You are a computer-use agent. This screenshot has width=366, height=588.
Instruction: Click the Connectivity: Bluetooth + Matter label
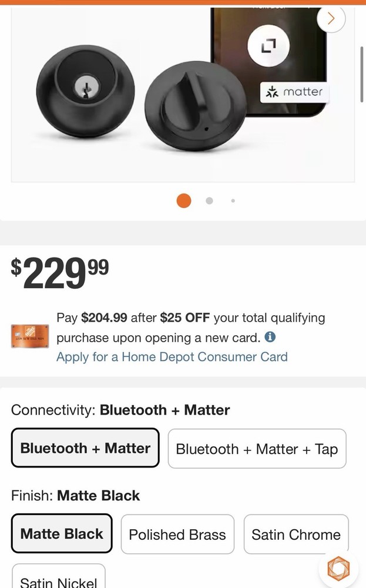(x=120, y=410)
